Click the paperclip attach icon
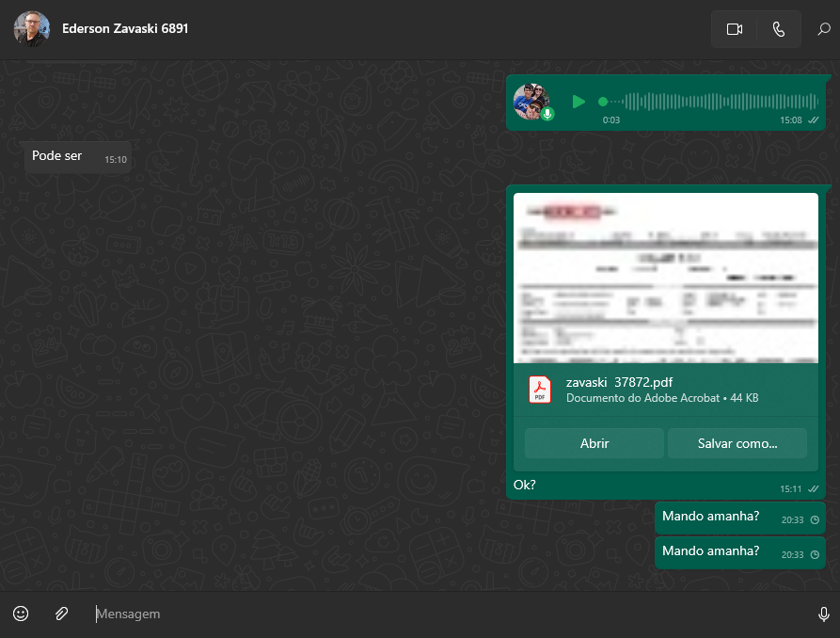The height and width of the screenshot is (638, 840). click(61, 614)
